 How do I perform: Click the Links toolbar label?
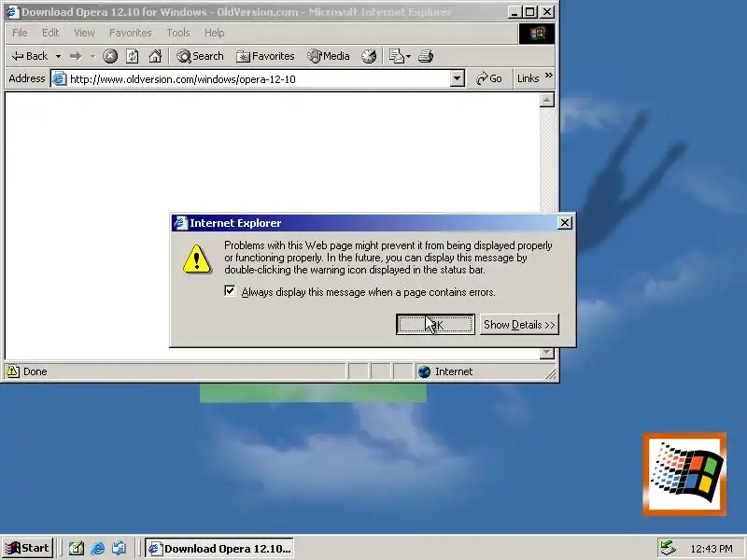pos(528,78)
